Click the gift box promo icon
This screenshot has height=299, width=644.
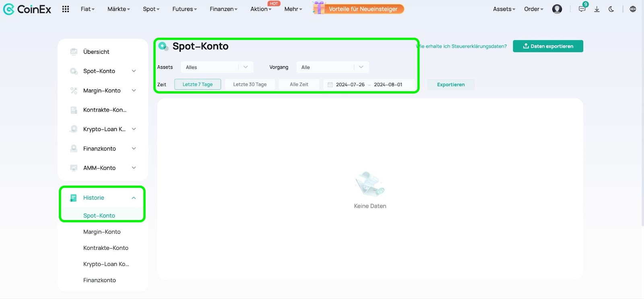click(x=319, y=8)
